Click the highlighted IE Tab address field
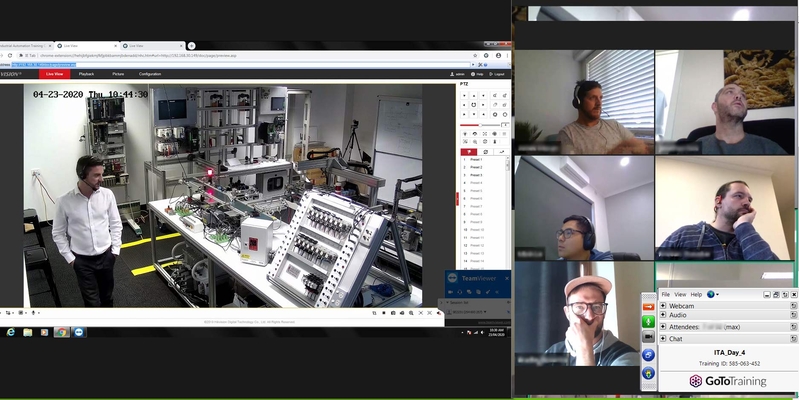Screen dimensions: 799x400 click(239, 65)
